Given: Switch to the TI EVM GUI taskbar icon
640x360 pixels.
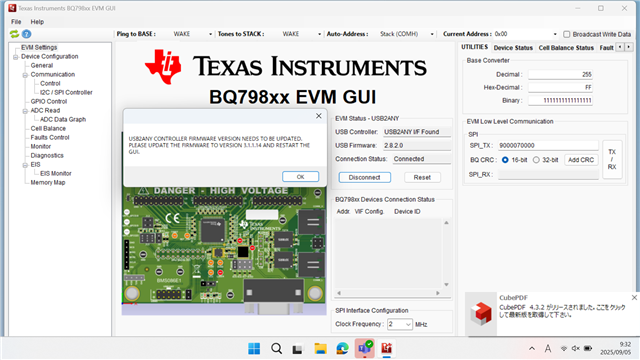Looking at the screenshot, I should (x=387, y=349).
